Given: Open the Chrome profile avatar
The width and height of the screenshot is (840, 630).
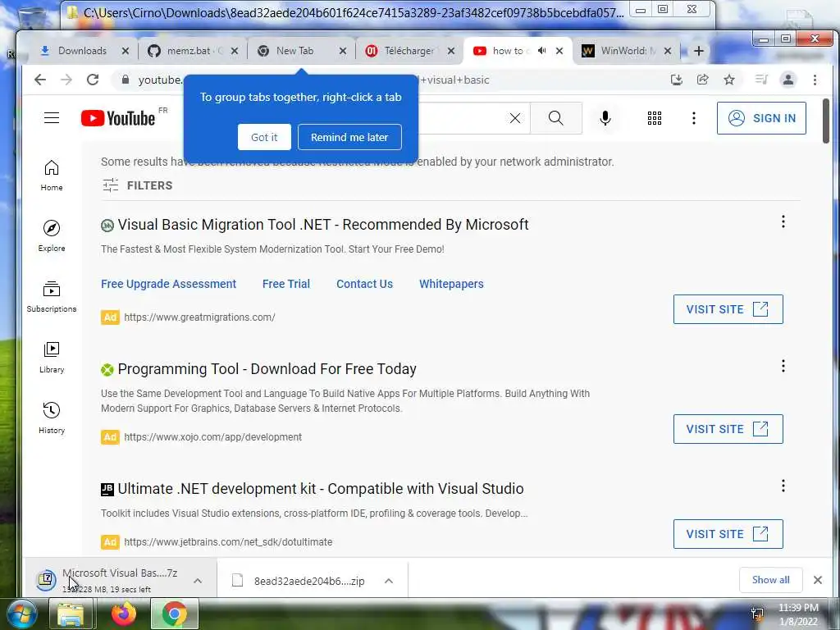Looking at the screenshot, I should [x=788, y=80].
